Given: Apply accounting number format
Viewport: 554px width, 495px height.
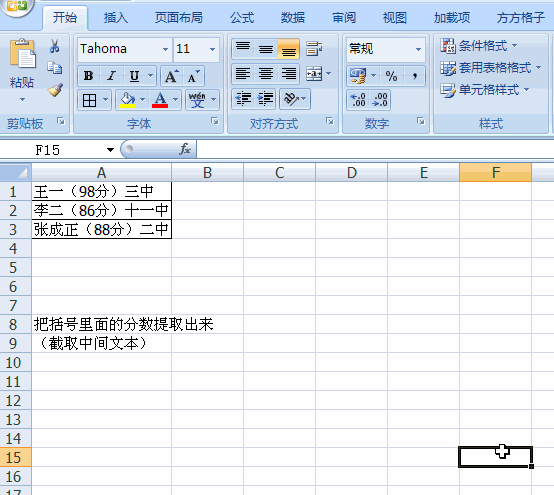Looking at the screenshot, I should tap(358, 76).
